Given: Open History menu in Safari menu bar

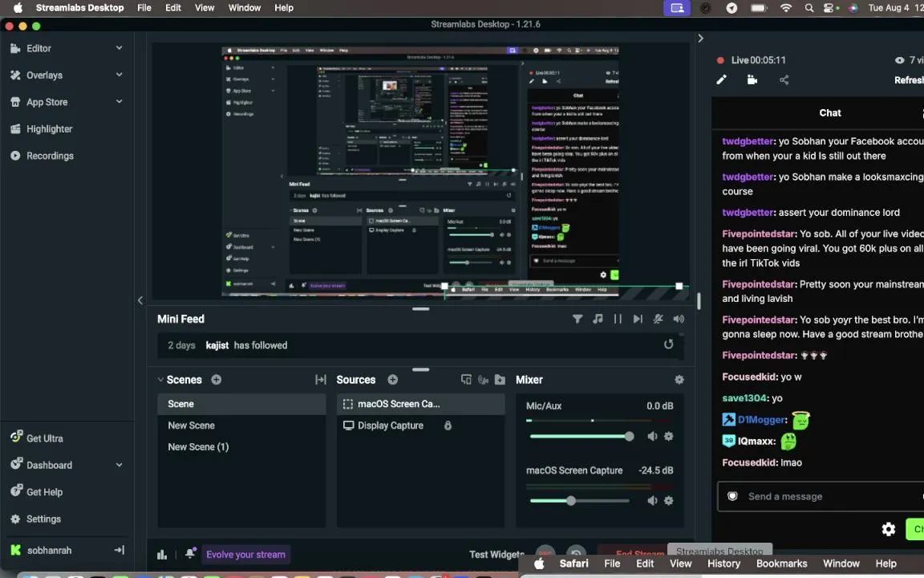Looking at the screenshot, I should point(723,564).
